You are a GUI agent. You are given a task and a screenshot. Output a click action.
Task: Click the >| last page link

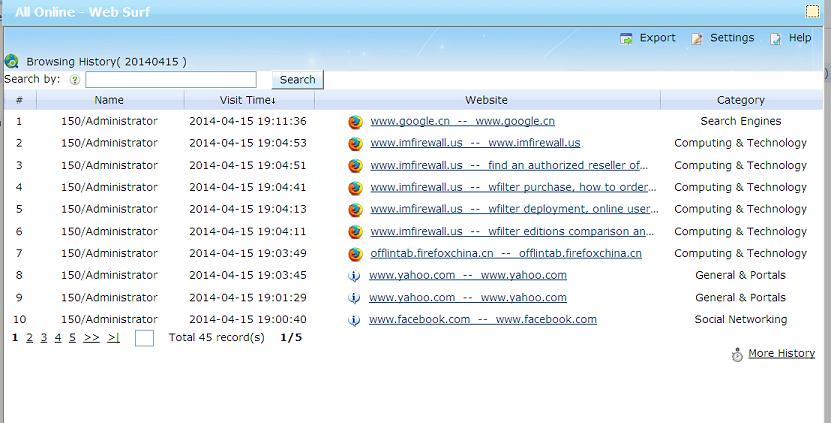point(113,337)
